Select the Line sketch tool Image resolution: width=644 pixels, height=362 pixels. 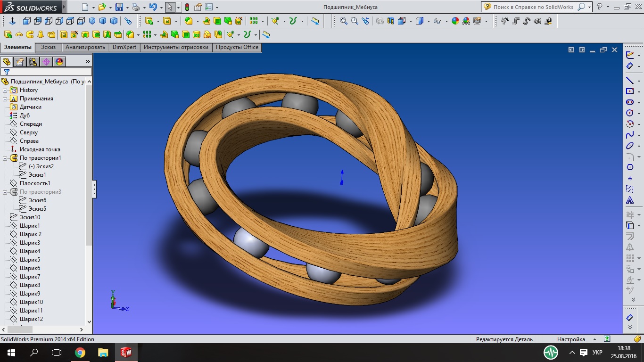630,81
